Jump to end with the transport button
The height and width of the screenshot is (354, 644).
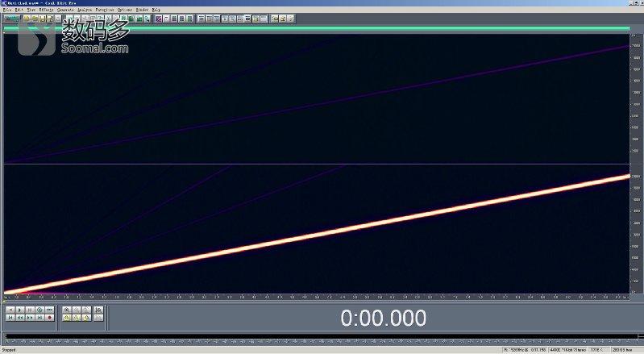coord(39,318)
